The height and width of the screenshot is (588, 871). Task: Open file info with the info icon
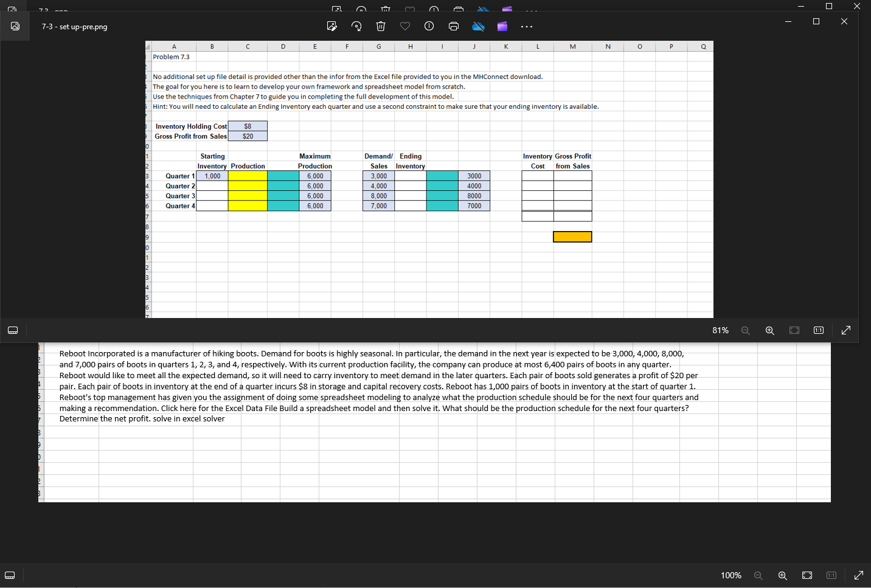(x=429, y=26)
